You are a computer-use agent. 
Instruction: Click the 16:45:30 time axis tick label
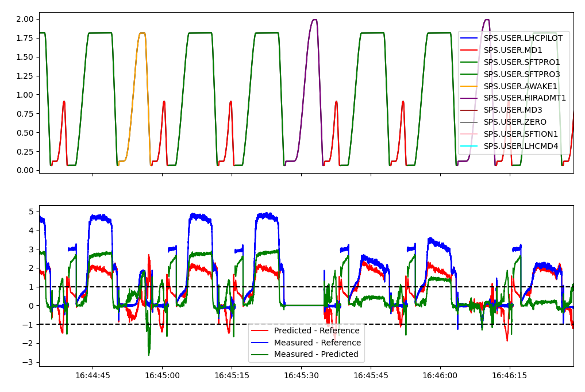pyautogui.click(x=301, y=375)
